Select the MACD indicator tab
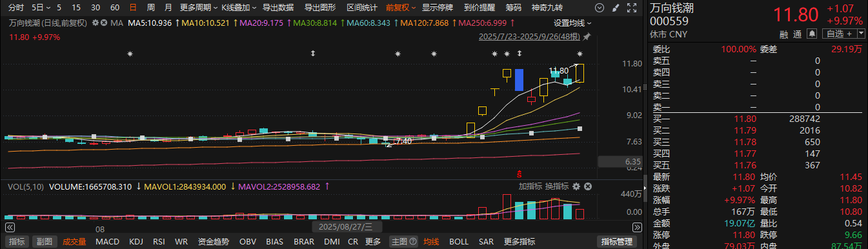This screenshot has width=868, height=249. click(x=108, y=242)
